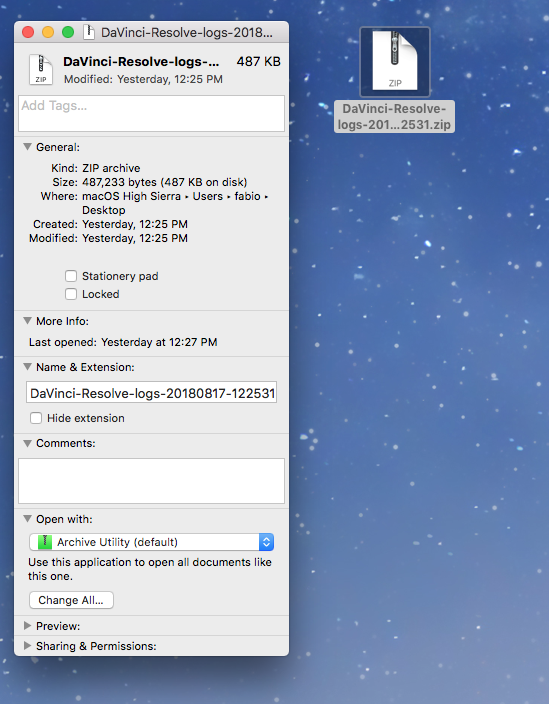Image resolution: width=549 pixels, height=704 pixels.
Task: Toggle the Locked checkbox
Action: pos(71,294)
